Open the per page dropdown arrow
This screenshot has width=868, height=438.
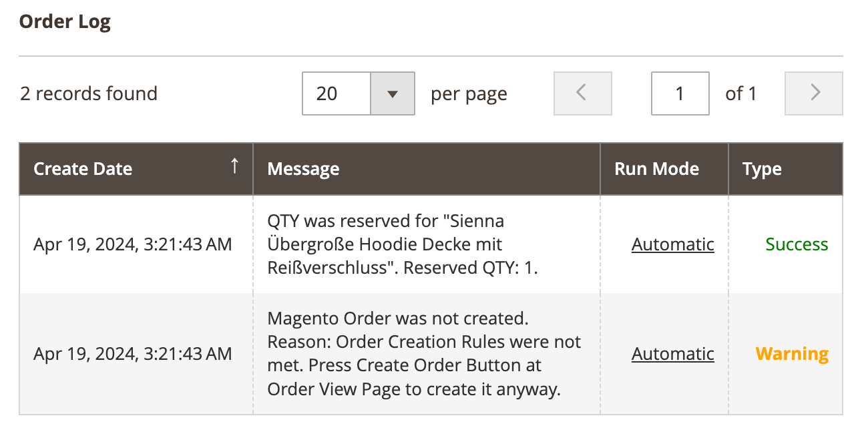(393, 93)
